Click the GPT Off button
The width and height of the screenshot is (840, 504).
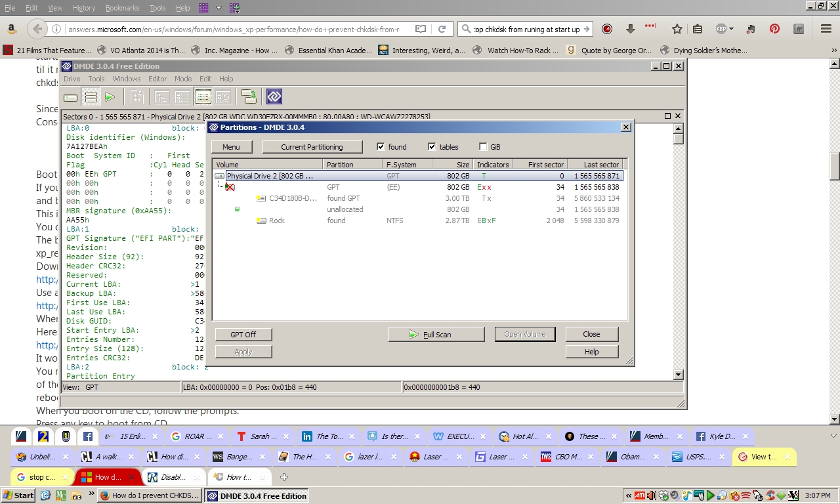(x=243, y=335)
